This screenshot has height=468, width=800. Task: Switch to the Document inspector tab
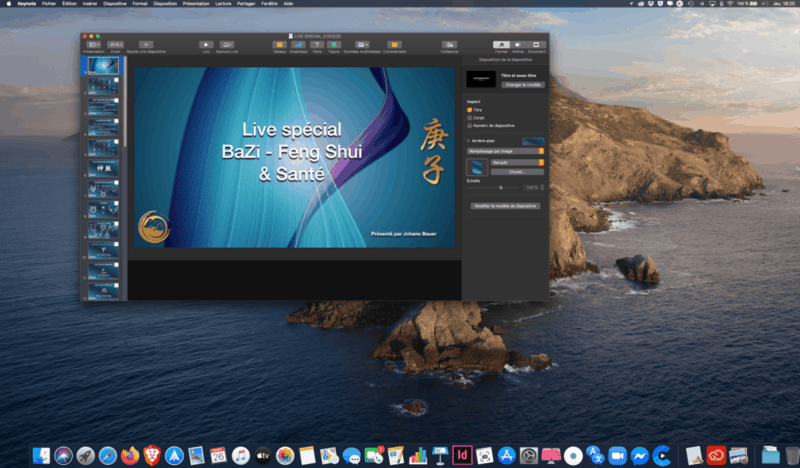pyautogui.click(x=536, y=45)
